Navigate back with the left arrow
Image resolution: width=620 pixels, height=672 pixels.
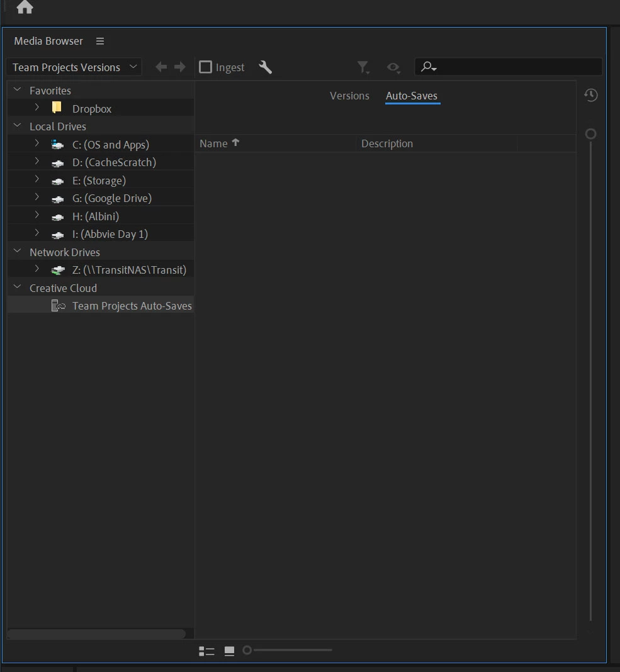pos(161,67)
